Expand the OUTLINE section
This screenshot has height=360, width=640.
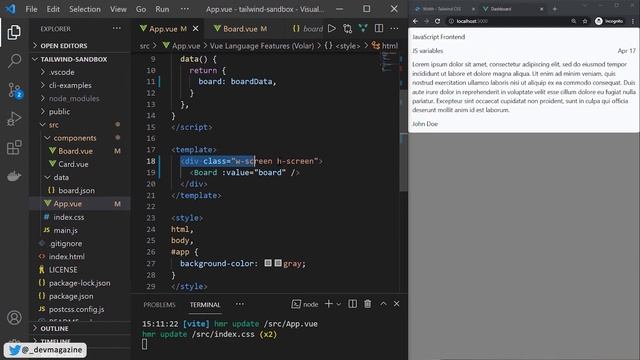click(54, 329)
